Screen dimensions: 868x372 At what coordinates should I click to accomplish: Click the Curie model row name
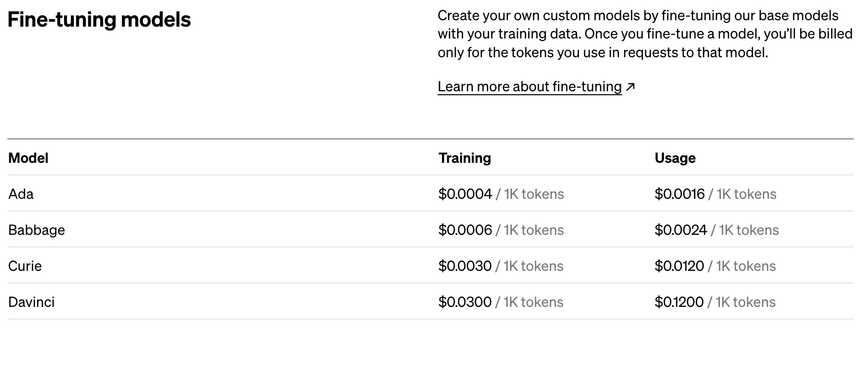click(x=25, y=266)
